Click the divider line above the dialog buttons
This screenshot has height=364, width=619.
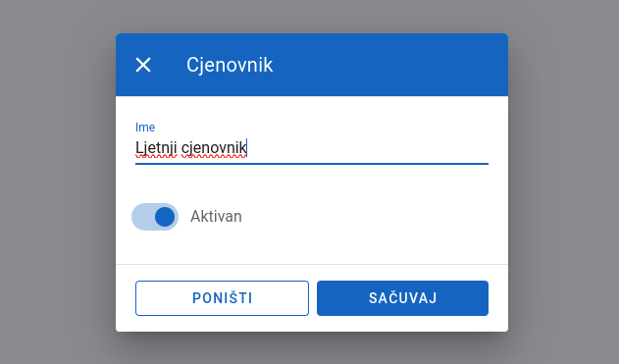click(x=312, y=264)
